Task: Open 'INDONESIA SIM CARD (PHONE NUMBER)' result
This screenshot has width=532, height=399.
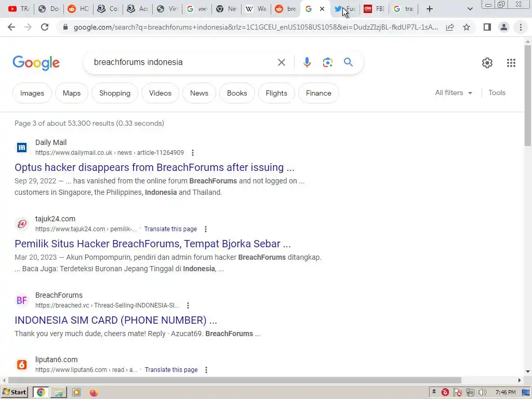Action: coord(116,320)
